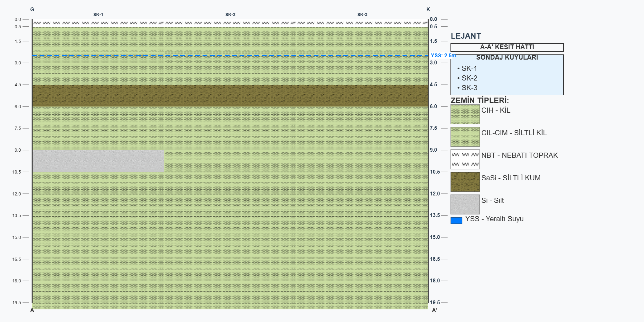Screen dimensions: 644x322
Task: Click the YSS: 2.5m groundwater label
Action: tap(443, 56)
